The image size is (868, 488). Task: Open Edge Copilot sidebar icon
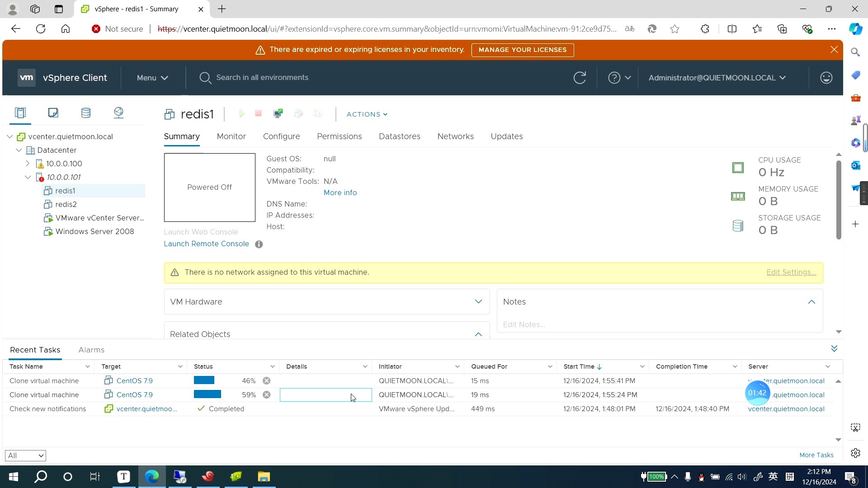[855, 29]
